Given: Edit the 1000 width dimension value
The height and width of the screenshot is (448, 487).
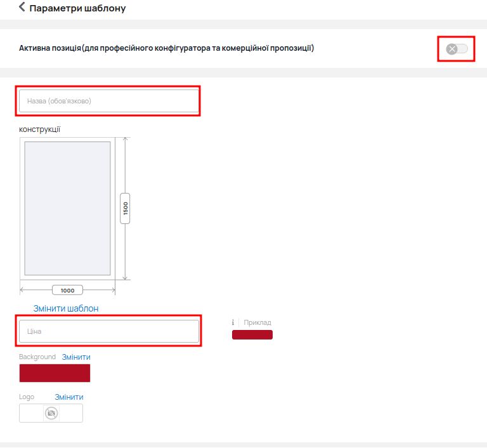Looking at the screenshot, I should (x=67, y=290).
